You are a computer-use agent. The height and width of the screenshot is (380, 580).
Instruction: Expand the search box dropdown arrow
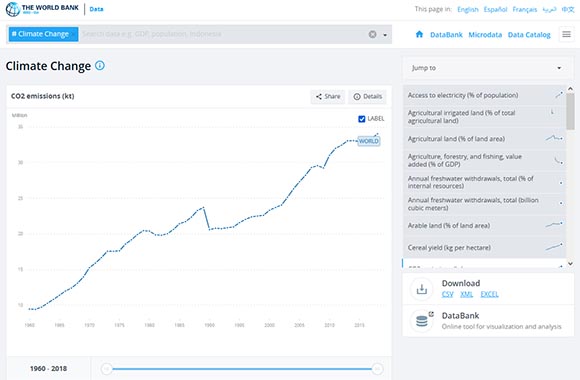(385, 35)
